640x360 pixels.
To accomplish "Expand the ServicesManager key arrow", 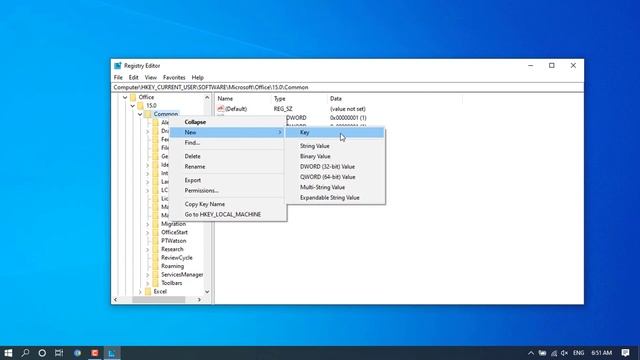I will point(148,275).
